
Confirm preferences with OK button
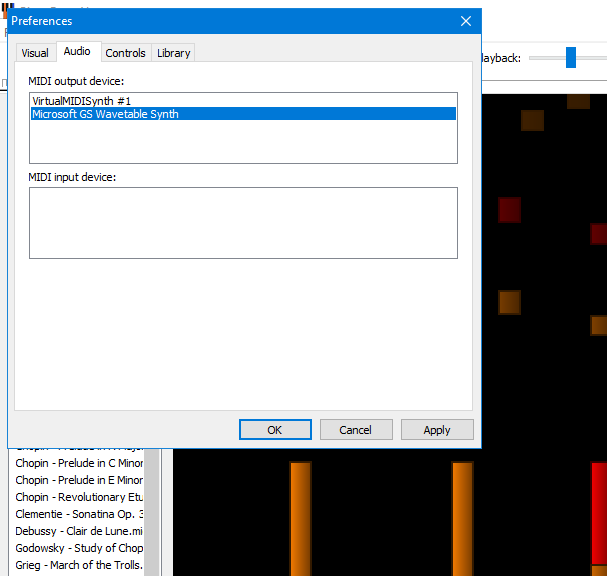coord(275,430)
